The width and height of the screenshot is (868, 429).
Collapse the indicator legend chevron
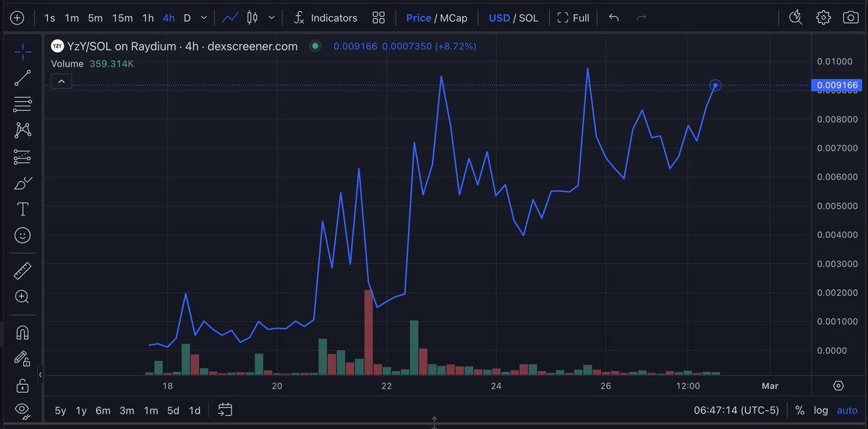pyautogui.click(x=61, y=82)
